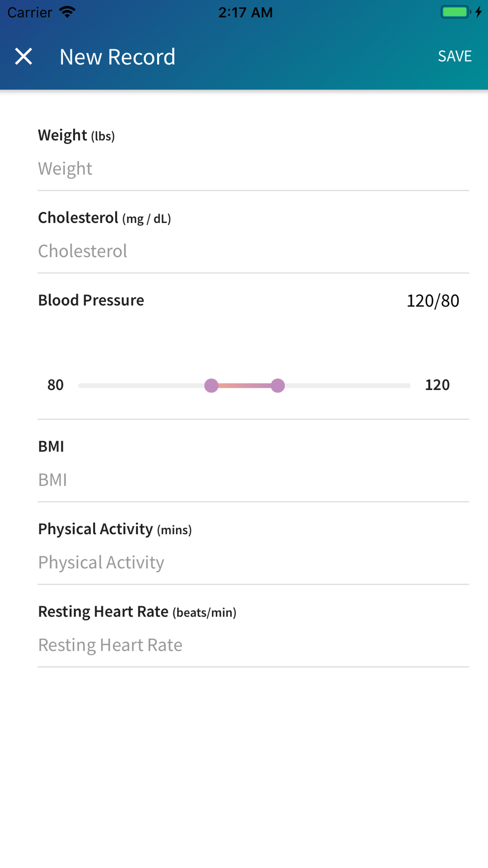Tap the BMI text field
This screenshot has width=488, height=868.
pyautogui.click(x=253, y=480)
